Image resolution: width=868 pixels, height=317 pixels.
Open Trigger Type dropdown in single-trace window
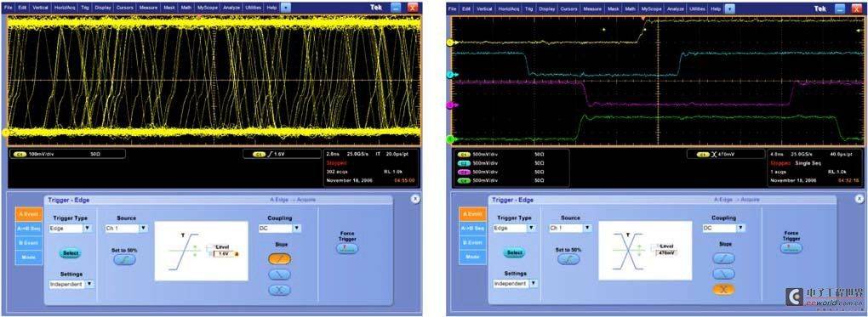point(87,228)
